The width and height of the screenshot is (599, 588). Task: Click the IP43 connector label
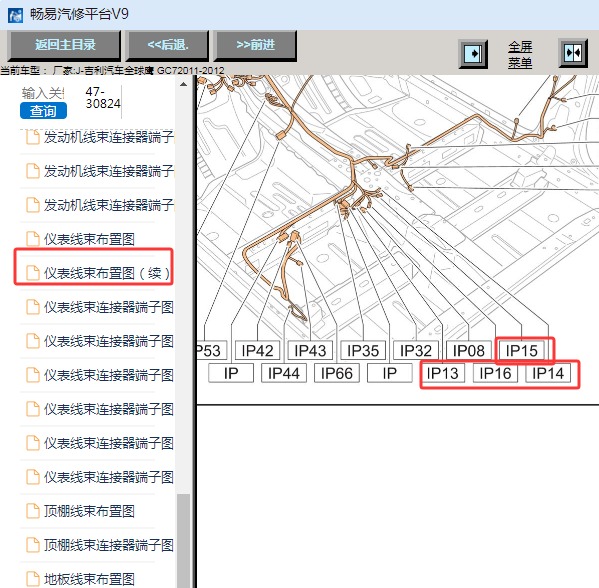(x=310, y=350)
